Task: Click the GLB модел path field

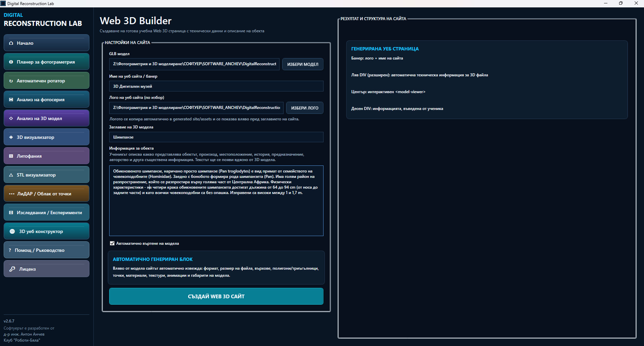Action: (194, 64)
